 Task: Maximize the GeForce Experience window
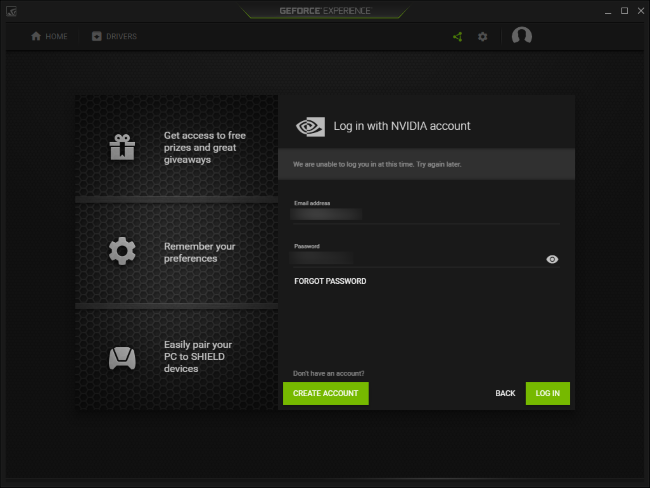(x=624, y=11)
